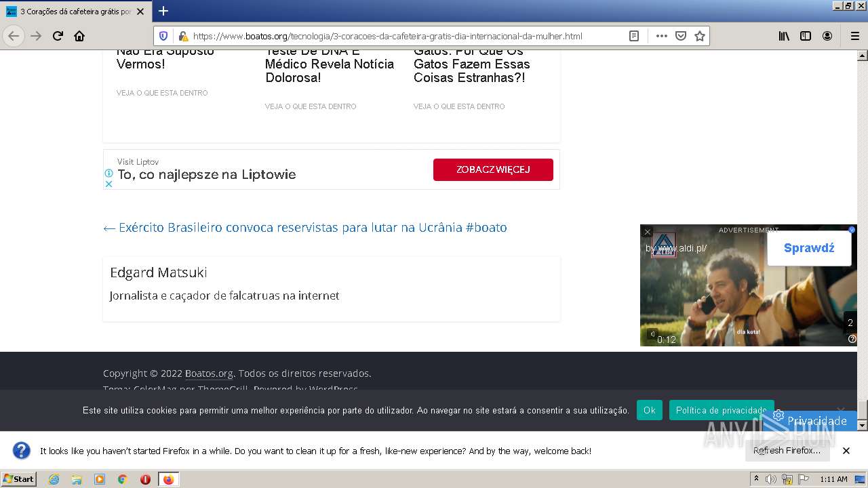Click the Edgard Matsuki author name
The height and width of the screenshot is (488, 868).
click(159, 272)
